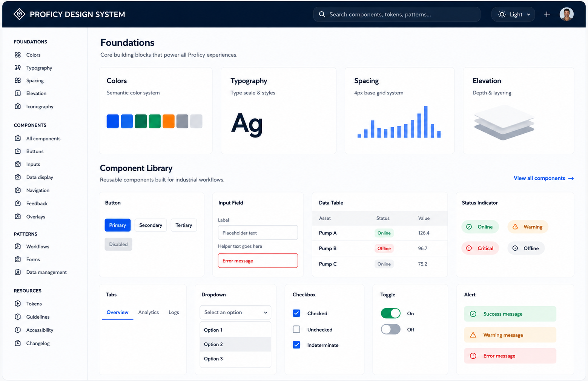Click the Offline status indicator chip
Image resolution: width=588 pixels, height=381 pixels.
pyautogui.click(x=526, y=248)
